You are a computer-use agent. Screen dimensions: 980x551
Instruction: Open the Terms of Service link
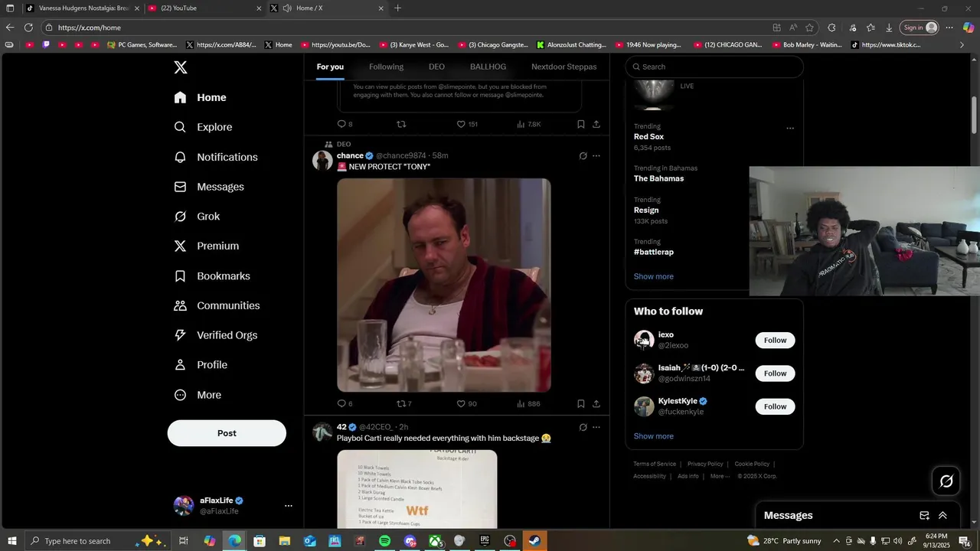coord(655,464)
